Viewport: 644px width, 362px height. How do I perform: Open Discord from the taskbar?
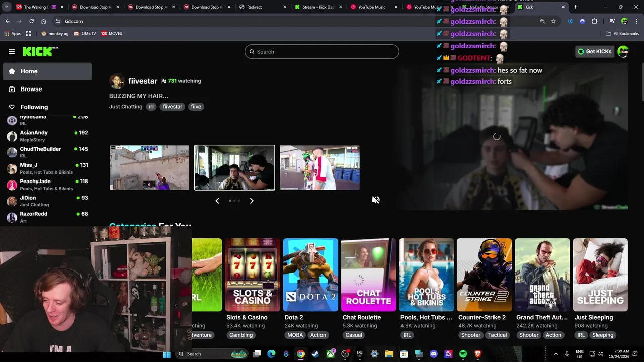pyautogui.click(x=434, y=354)
